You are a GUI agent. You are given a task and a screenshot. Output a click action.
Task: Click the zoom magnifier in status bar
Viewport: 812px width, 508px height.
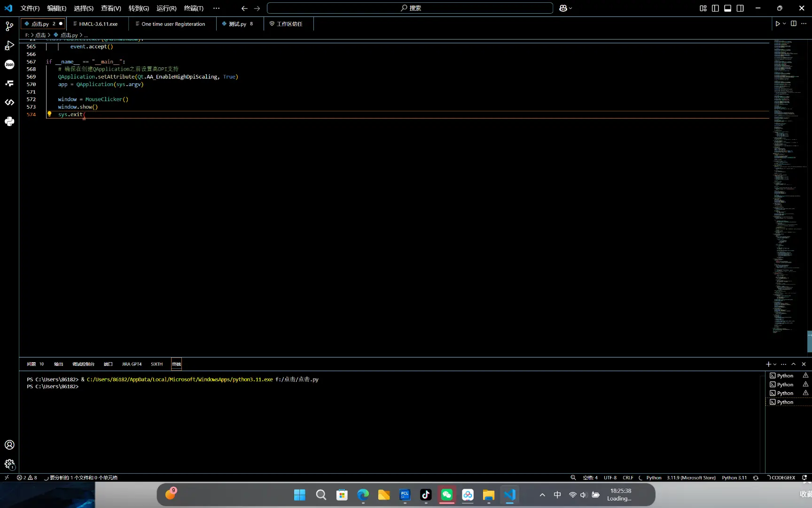tap(573, 477)
